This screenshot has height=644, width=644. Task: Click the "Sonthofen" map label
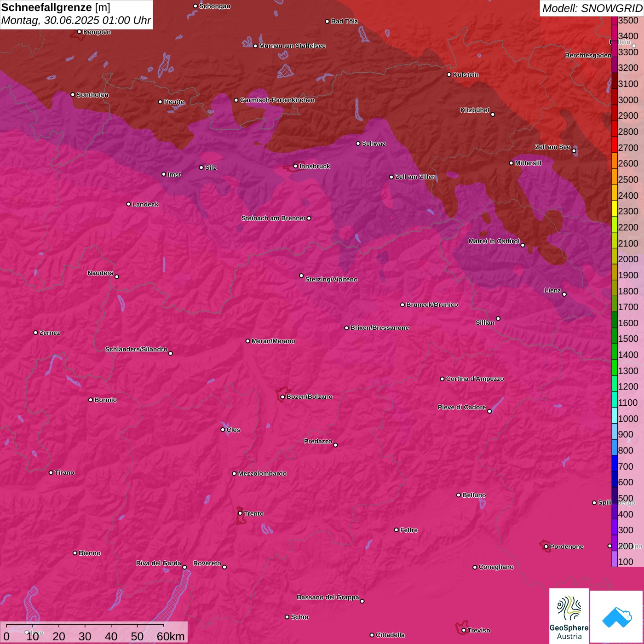pos(92,95)
